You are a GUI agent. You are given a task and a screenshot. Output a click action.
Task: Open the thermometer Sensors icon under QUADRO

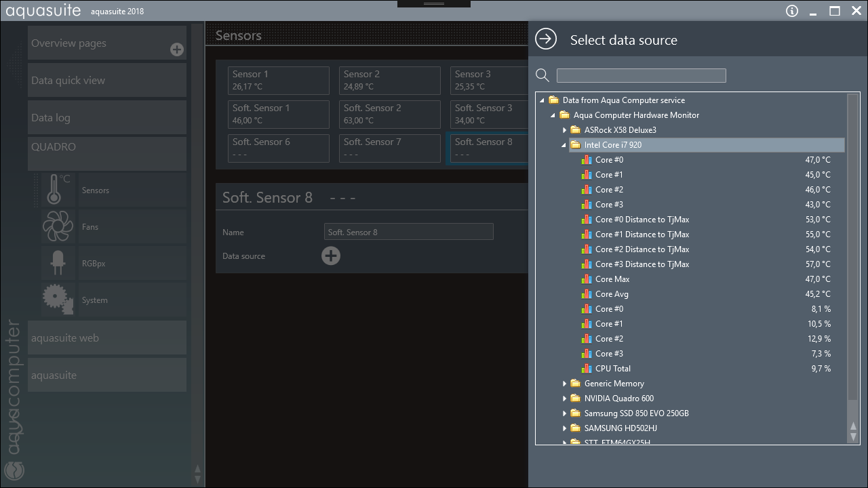[58, 190]
